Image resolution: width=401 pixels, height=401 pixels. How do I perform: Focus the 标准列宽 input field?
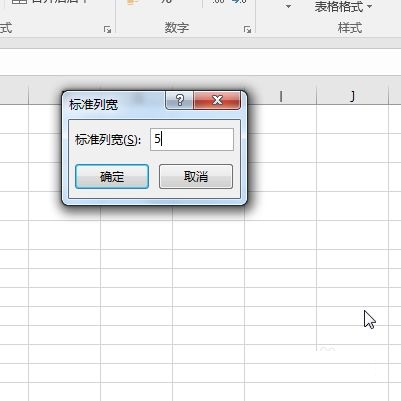pos(192,139)
